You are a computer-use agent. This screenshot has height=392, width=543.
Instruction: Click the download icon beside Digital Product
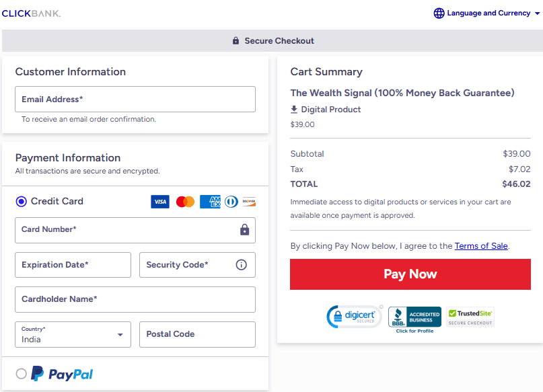tap(294, 110)
